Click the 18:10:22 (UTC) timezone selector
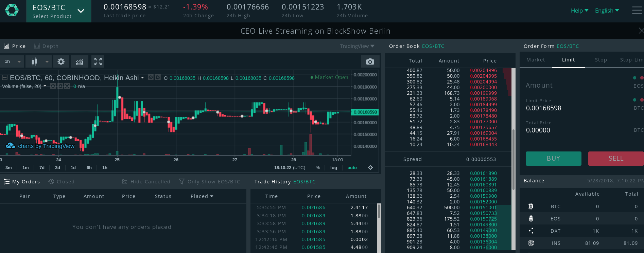644x253 pixels. point(290,167)
